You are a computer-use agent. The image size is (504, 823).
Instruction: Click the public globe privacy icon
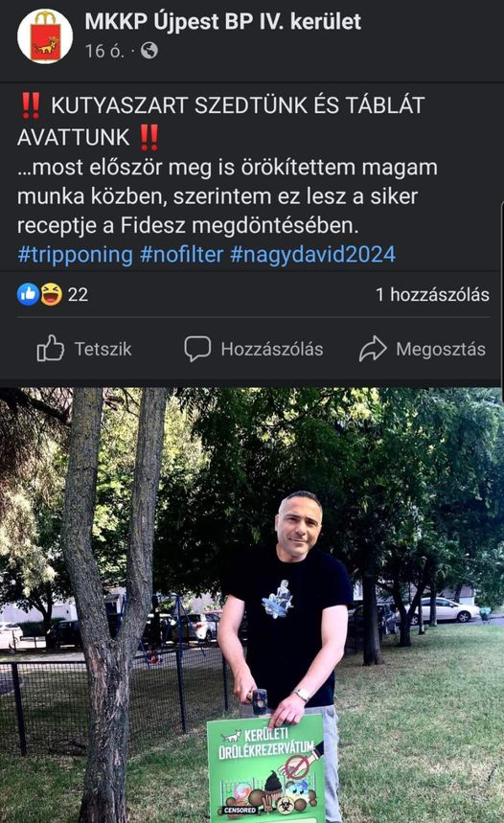149,51
